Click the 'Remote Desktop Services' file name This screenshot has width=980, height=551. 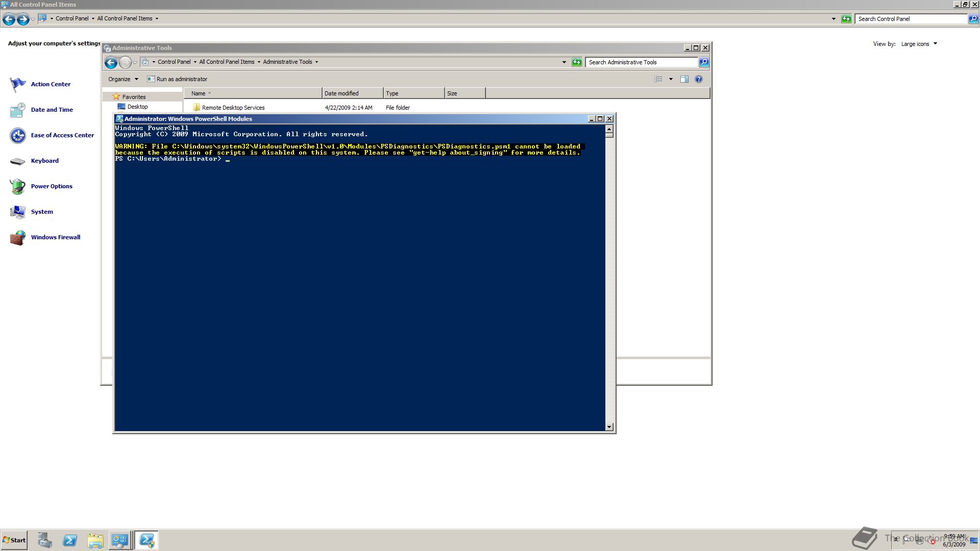pos(233,108)
